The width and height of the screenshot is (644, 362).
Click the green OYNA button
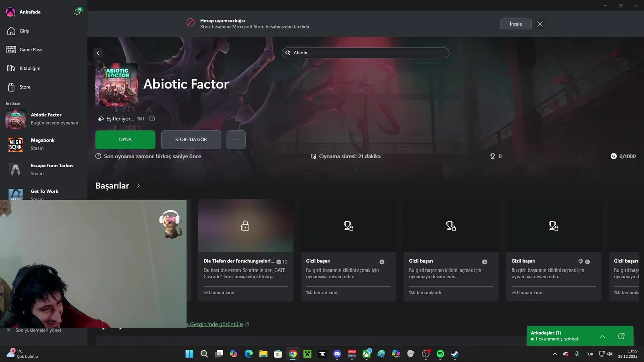click(125, 140)
